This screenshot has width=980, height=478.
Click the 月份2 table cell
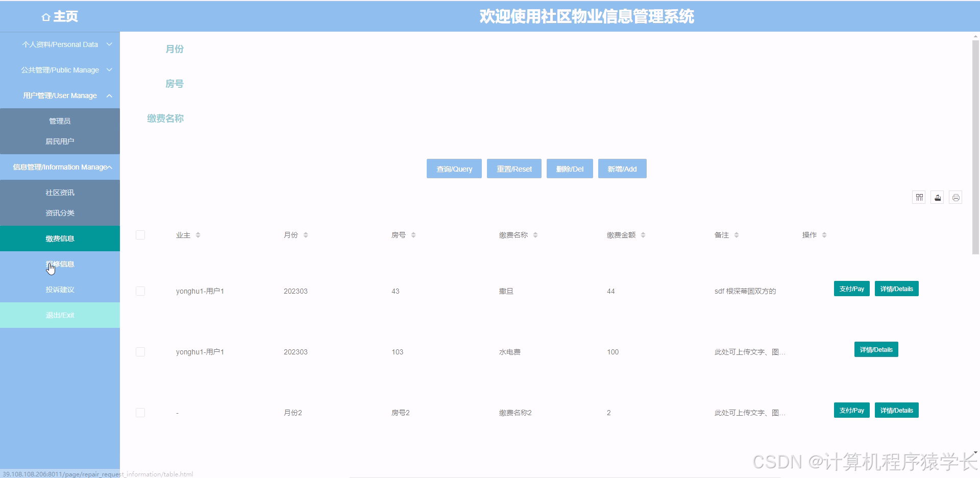tap(292, 413)
